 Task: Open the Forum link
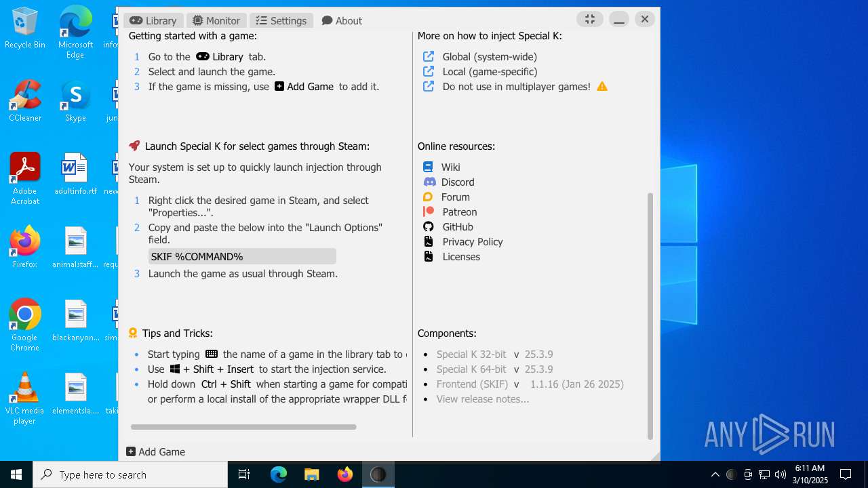(x=456, y=197)
